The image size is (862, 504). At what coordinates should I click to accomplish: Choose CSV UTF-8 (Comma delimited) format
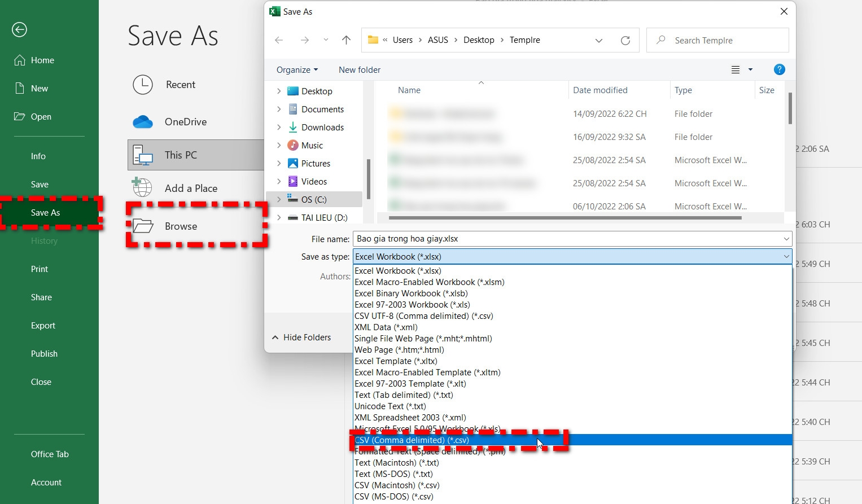[x=572, y=316]
